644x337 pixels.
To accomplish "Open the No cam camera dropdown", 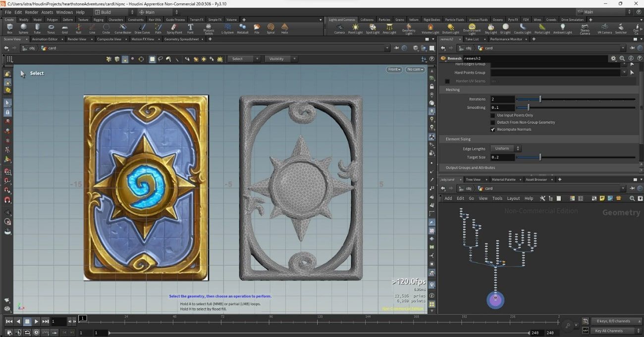I will pos(415,69).
